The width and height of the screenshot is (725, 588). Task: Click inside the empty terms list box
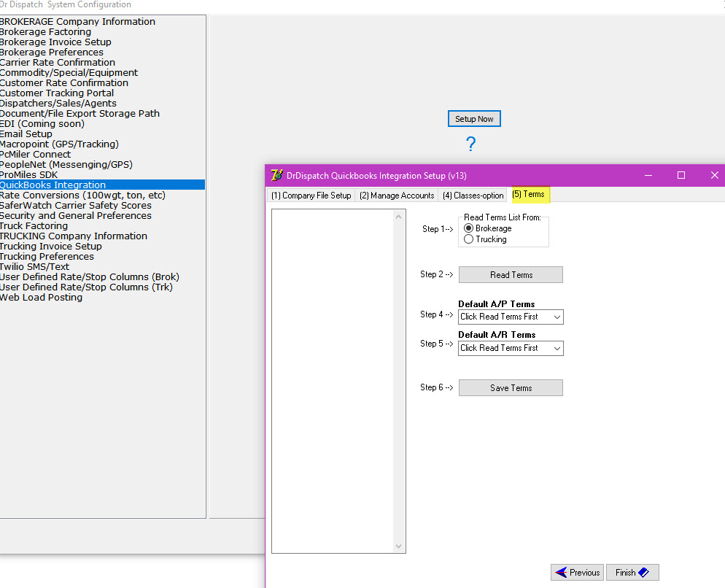coord(333,381)
